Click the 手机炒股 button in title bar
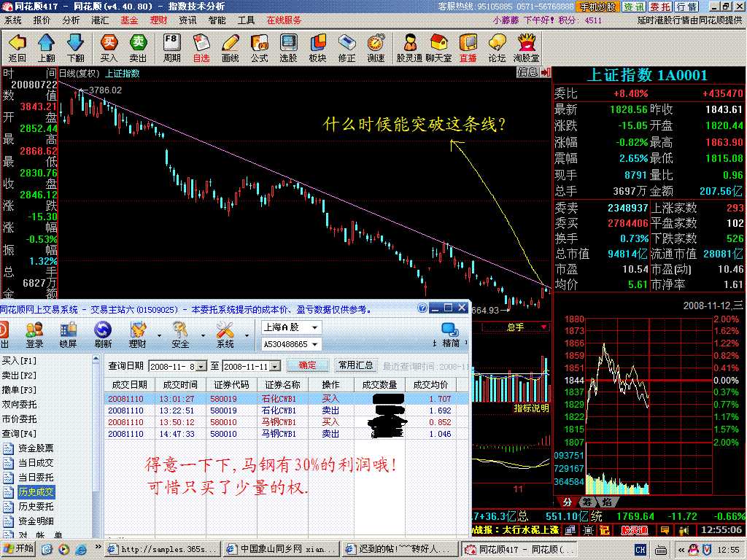The image size is (747, 560). tap(598, 7)
